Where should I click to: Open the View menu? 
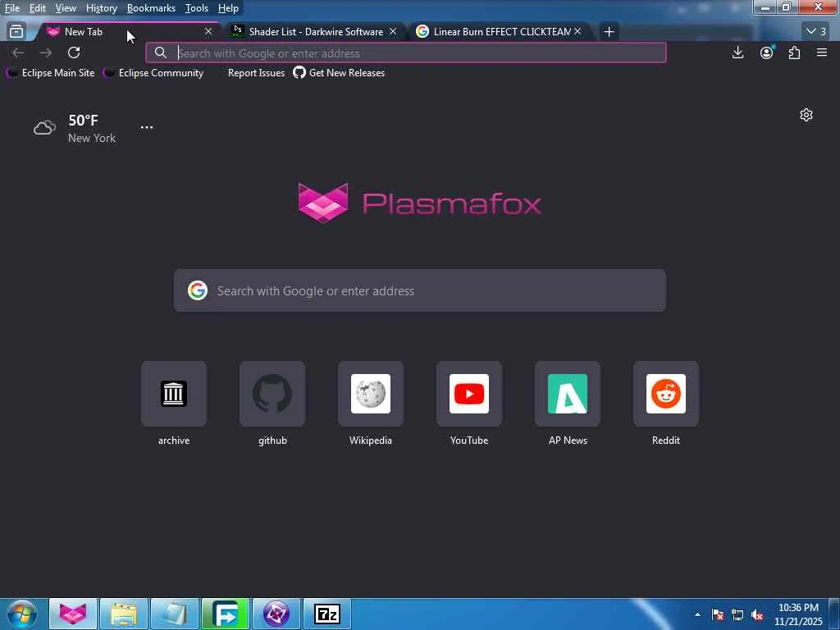click(x=66, y=8)
